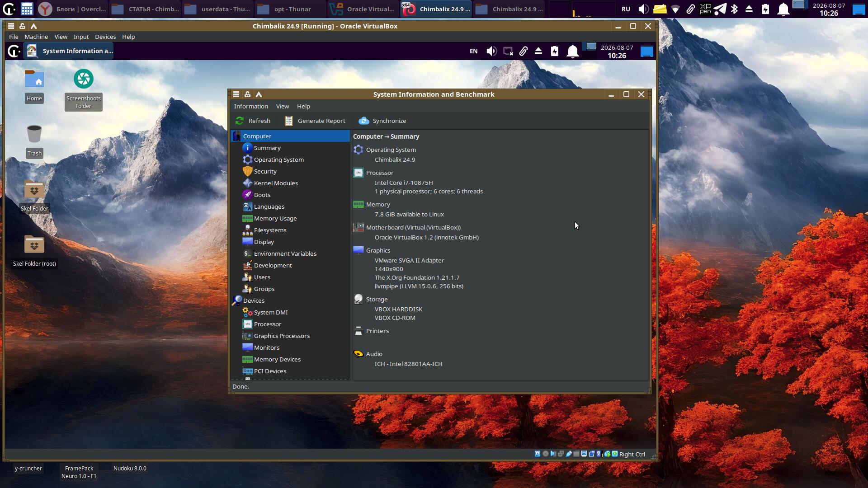
Task: Click Generate Report in the toolbar
Action: point(315,121)
